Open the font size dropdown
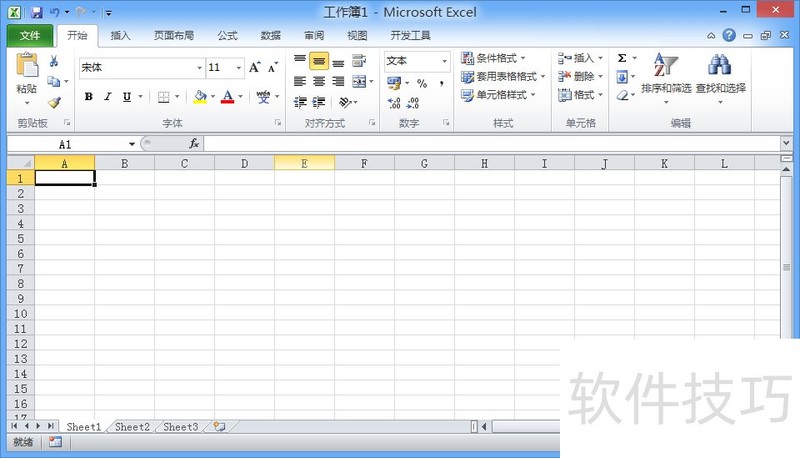This screenshot has width=800, height=458. tap(238, 68)
